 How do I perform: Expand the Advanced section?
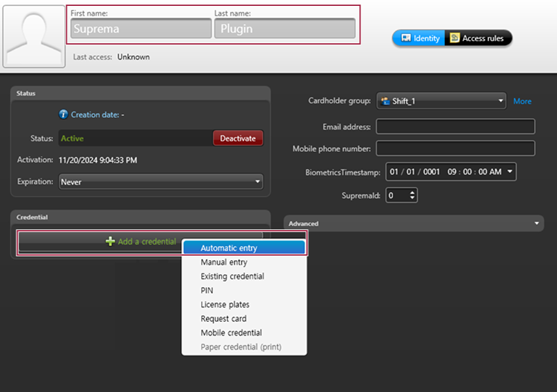coord(537,224)
